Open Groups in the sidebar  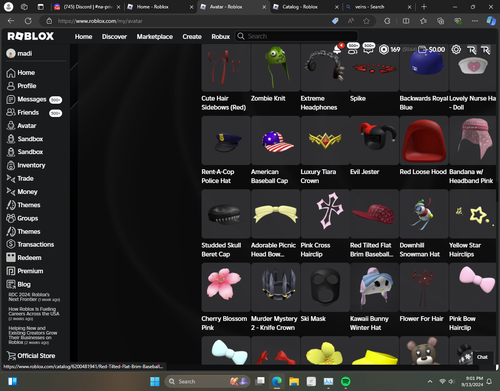(22, 218)
